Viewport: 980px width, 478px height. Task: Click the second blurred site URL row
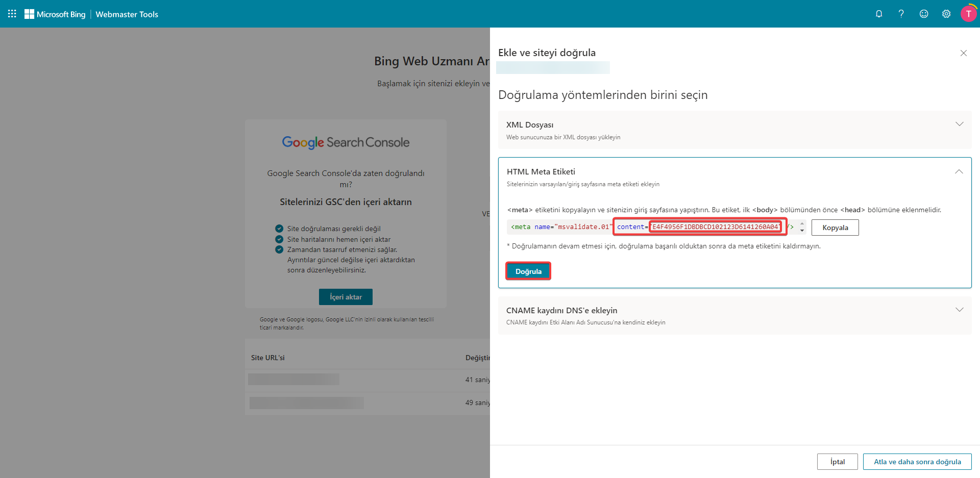tap(307, 403)
